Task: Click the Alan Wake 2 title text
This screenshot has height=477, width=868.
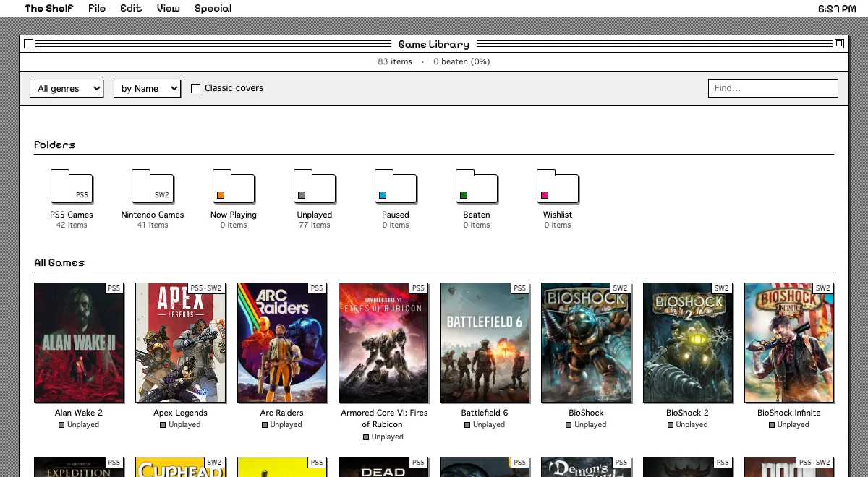Action: click(79, 413)
